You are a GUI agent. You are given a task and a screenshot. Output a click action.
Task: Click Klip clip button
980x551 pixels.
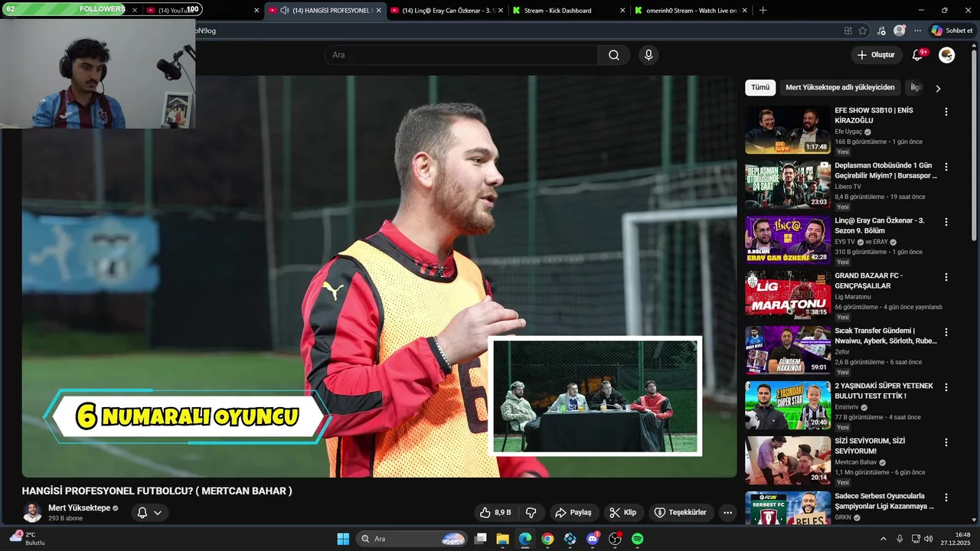(x=623, y=513)
